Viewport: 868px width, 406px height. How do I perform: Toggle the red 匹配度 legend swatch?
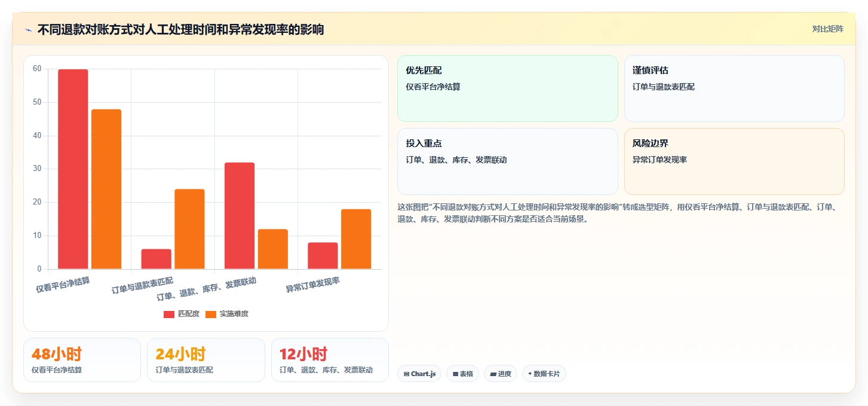point(169,314)
